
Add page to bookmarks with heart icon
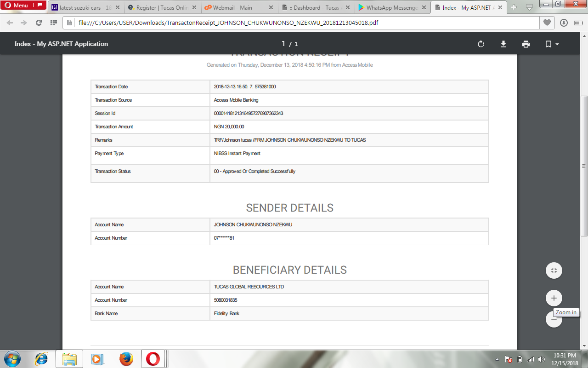pos(547,23)
